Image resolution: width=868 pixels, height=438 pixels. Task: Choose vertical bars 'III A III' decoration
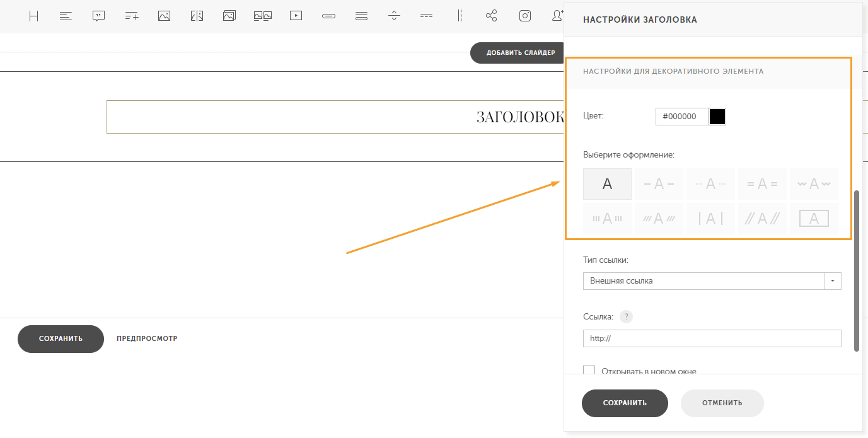pos(607,219)
